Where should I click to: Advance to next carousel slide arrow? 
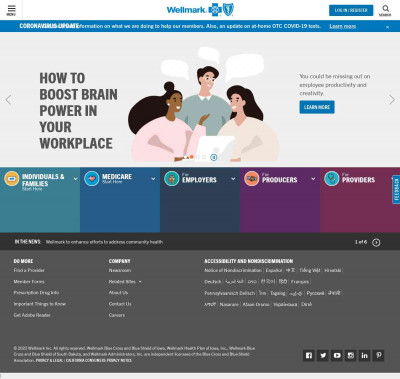tap(392, 100)
